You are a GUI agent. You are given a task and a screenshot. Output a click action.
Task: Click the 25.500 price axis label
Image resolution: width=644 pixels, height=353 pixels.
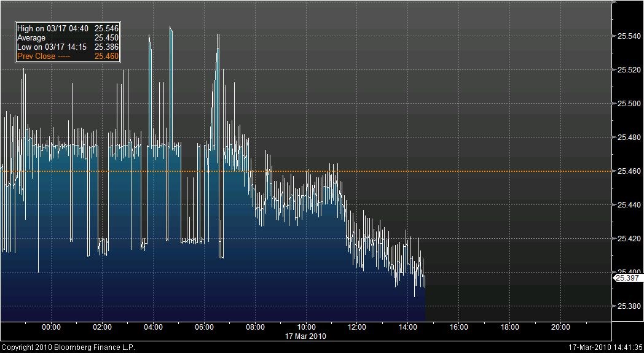[x=627, y=104]
